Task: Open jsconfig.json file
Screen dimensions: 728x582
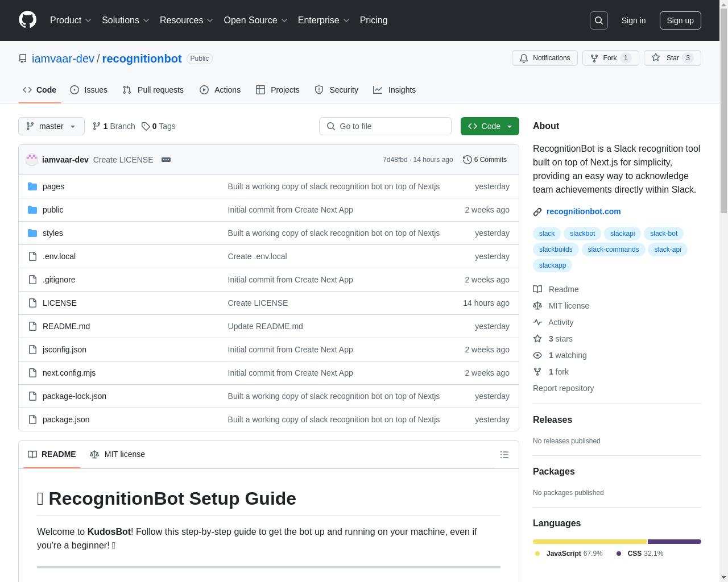Action: (x=64, y=350)
